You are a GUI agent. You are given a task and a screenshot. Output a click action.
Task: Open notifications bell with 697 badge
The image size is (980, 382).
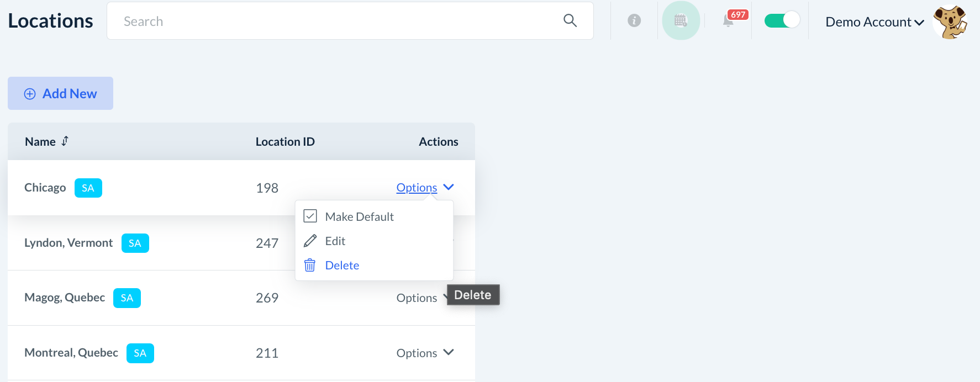point(729,22)
